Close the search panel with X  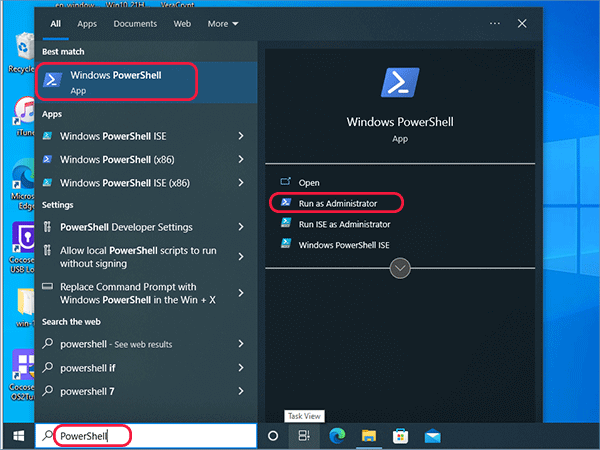pyautogui.click(x=522, y=23)
